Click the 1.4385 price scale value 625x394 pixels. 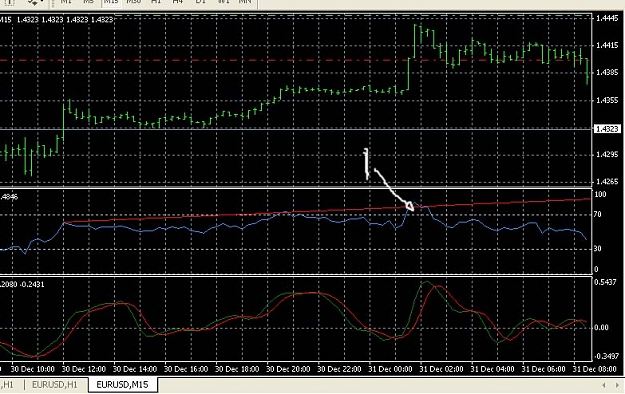[607, 73]
